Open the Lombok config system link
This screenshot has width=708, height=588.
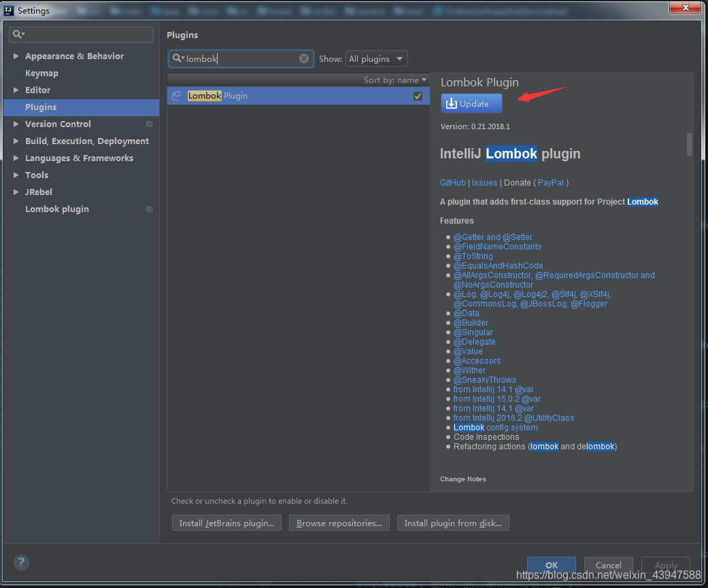(495, 428)
